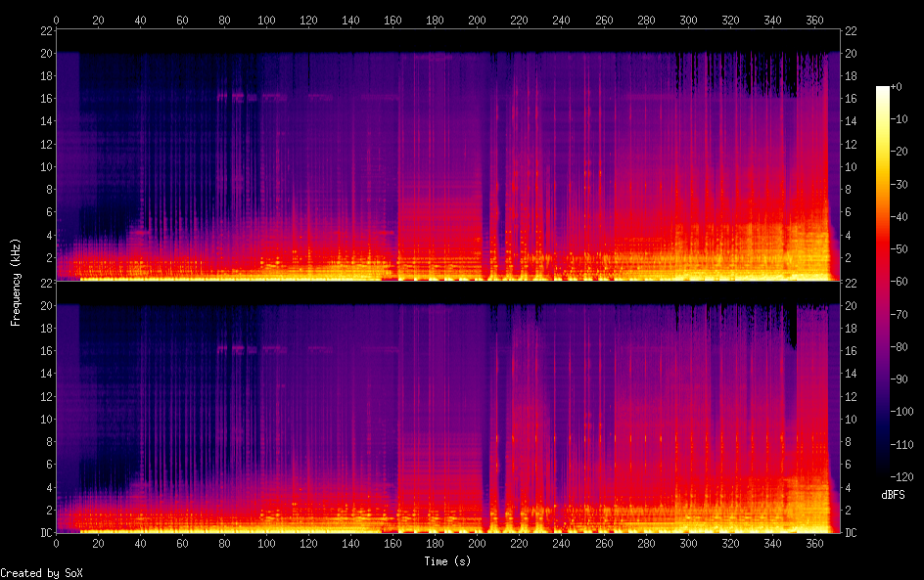
Task: Click the "dBFS" label under the color scale
Action: coord(893,496)
